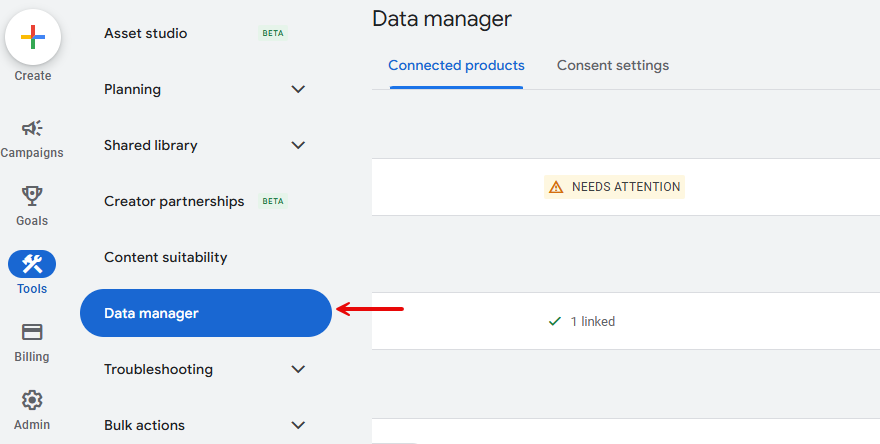
Task: Click the NEEDS ATTENTION status label
Action: pyautogui.click(x=626, y=187)
